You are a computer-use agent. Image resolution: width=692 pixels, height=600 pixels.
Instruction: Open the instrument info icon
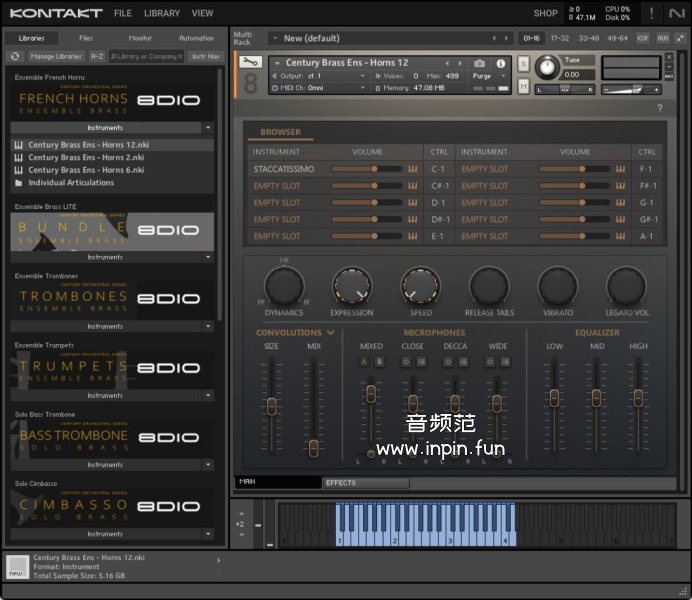pyautogui.click(x=501, y=64)
